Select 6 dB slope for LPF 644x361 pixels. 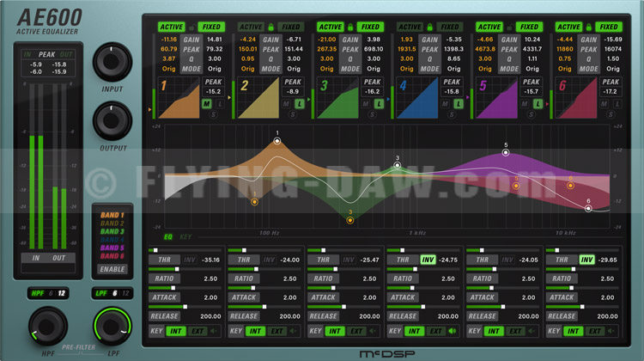(115, 293)
